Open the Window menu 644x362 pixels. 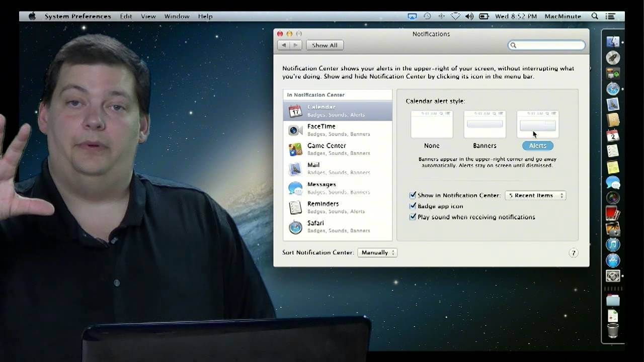click(x=177, y=16)
